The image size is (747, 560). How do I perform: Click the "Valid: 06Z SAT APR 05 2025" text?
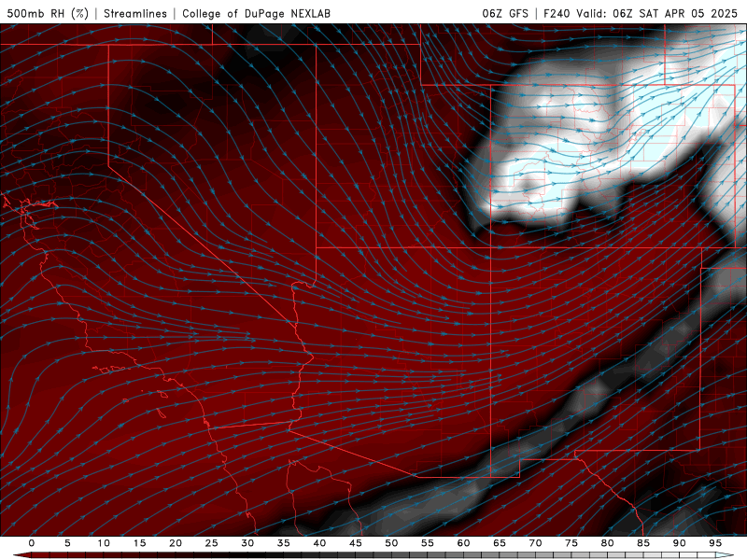[x=656, y=13]
